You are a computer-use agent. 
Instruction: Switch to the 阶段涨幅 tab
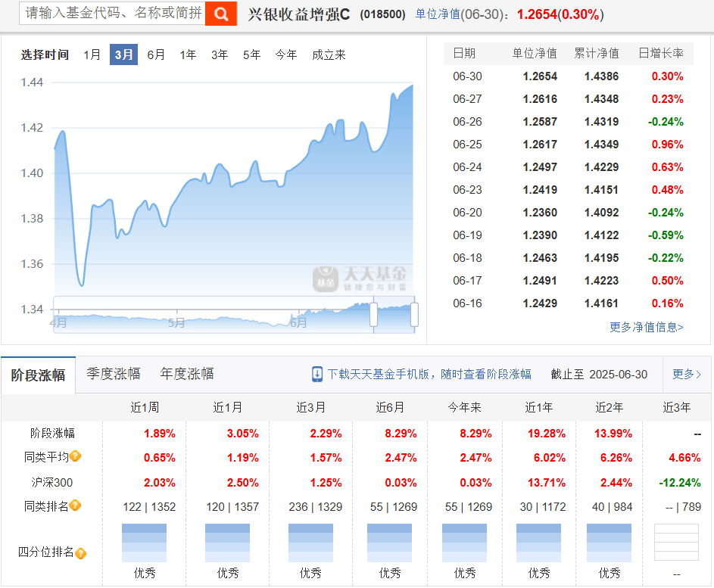[x=39, y=375]
